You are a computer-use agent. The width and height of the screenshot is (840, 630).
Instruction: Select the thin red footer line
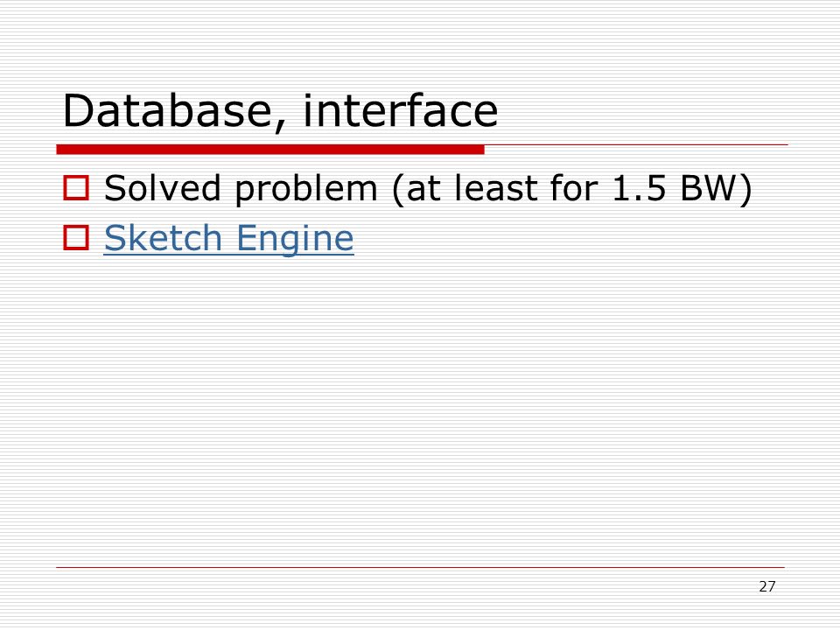click(421, 567)
